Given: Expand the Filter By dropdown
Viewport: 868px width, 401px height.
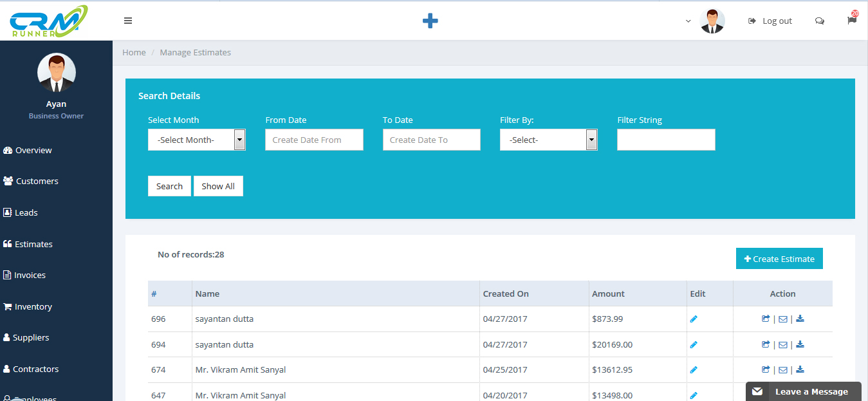Looking at the screenshot, I should tap(548, 140).
